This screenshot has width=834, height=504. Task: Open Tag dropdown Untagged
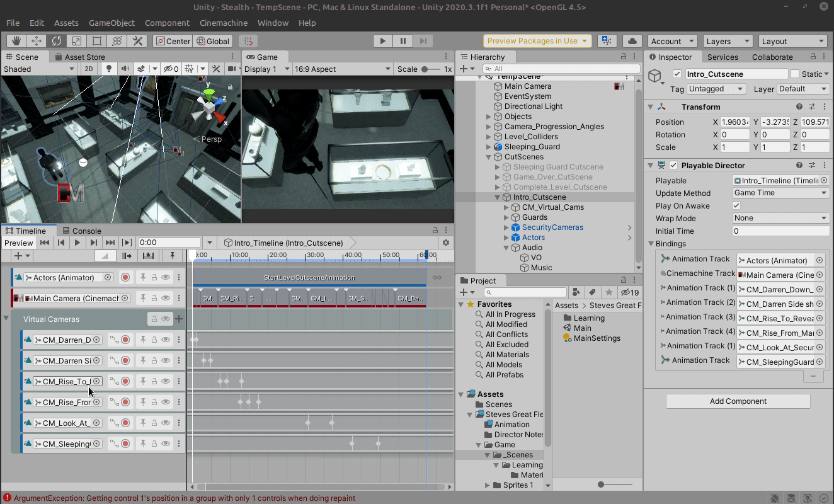coord(716,89)
